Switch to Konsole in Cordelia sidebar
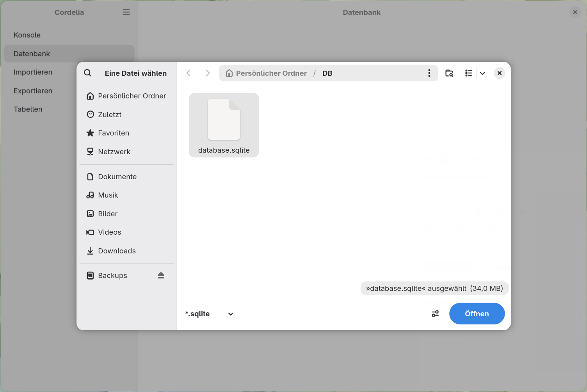The height and width of the screenshot is (392, 587). (69, 35)
